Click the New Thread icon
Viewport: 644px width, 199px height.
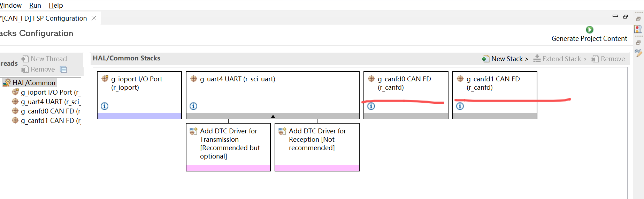point(25,59)
